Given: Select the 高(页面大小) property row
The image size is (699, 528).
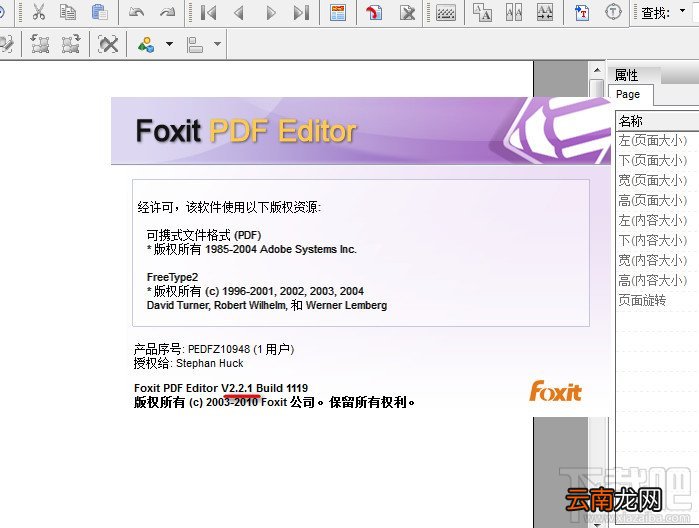Looking at the screenshot, I should click(x=657, y=200).
